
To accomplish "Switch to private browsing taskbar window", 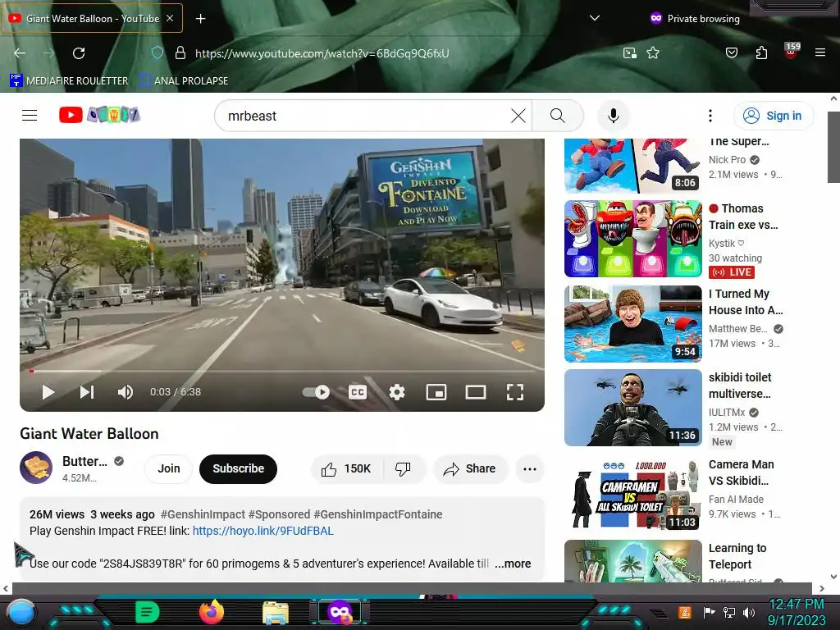I will tap(340, 612).
